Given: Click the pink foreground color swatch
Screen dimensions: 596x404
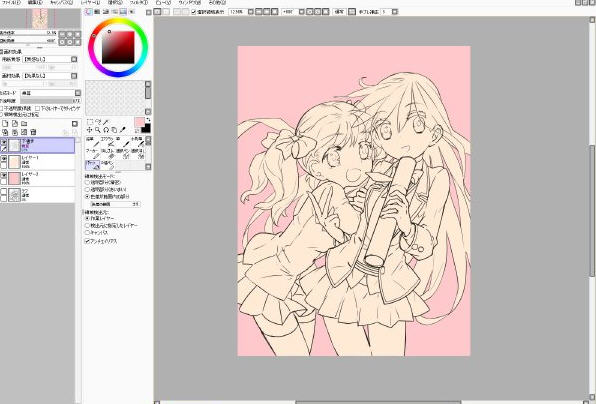Looking at the screenshot, I should pos(139,122).
